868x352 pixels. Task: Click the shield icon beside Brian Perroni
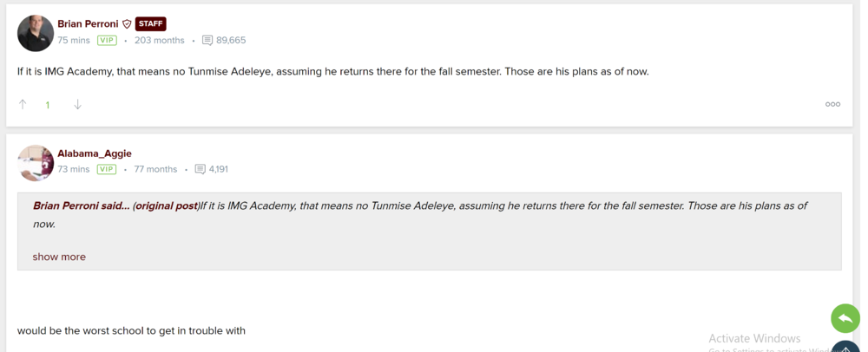(127, 24)
